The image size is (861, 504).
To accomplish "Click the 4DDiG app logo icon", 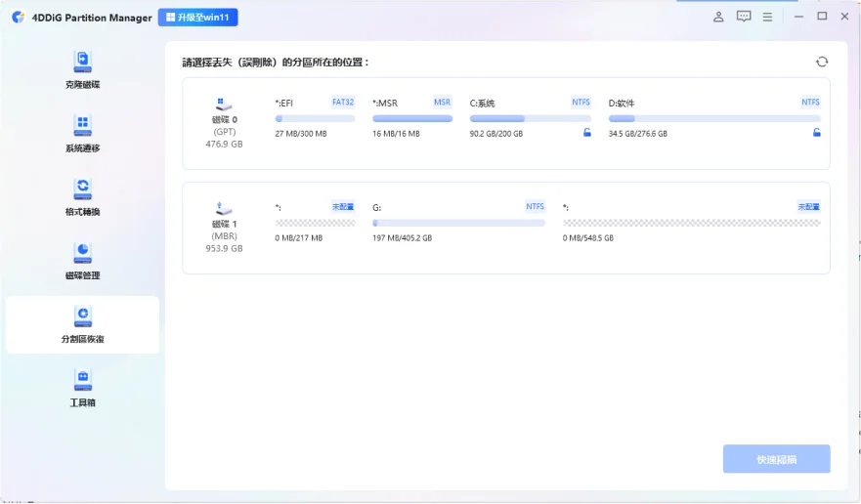I will tap(19, 17).
